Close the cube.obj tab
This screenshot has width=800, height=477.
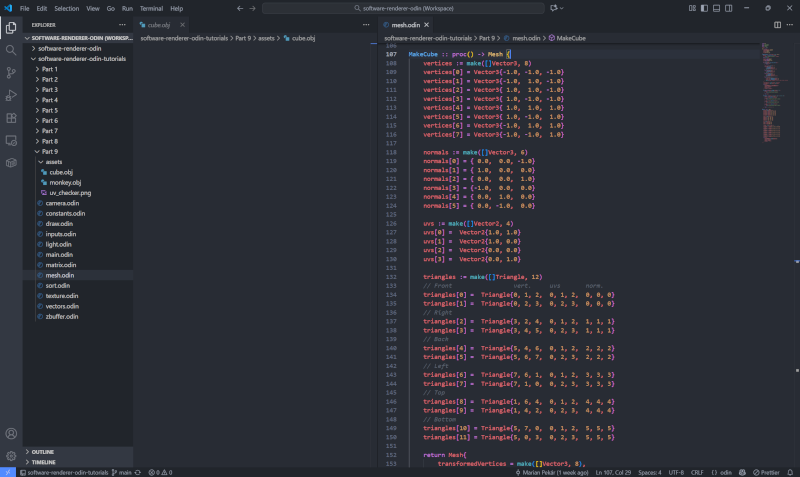(x=182, y=24)
